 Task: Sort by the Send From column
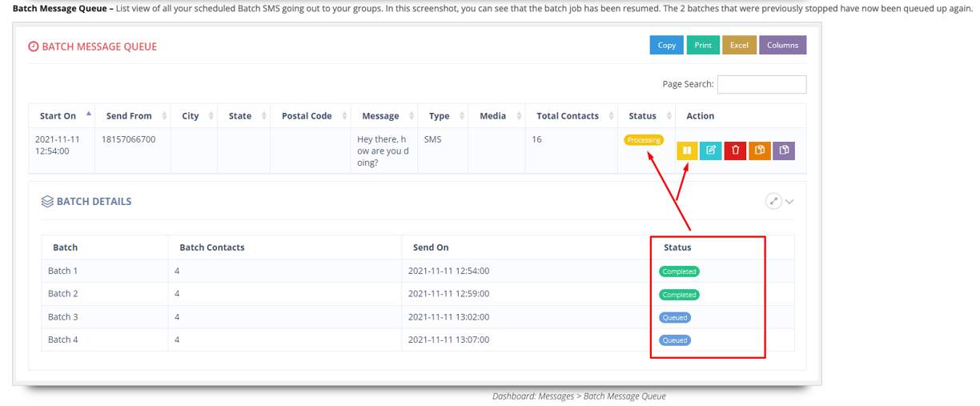coord(133,115)
